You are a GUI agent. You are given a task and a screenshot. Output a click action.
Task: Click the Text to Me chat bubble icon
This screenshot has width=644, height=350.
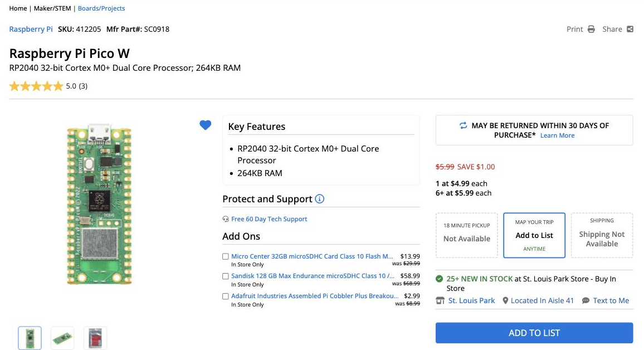(x=586, y=301)
